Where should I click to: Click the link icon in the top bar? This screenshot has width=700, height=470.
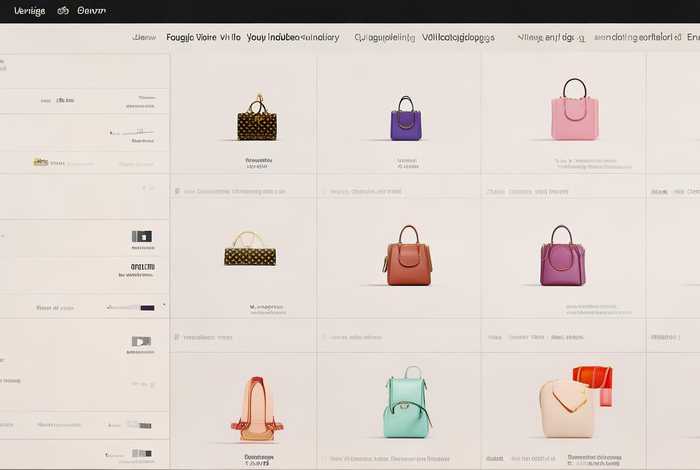pyautogui.click(x=63, y=11)
